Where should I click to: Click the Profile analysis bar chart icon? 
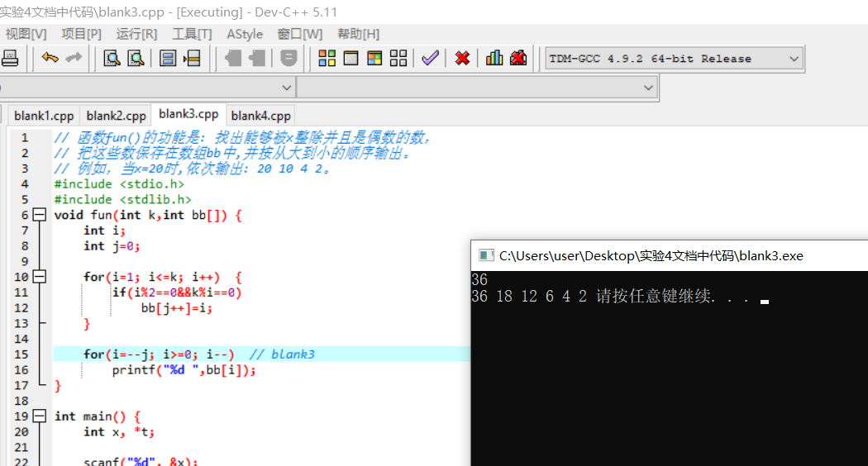[x=494, y=58]
